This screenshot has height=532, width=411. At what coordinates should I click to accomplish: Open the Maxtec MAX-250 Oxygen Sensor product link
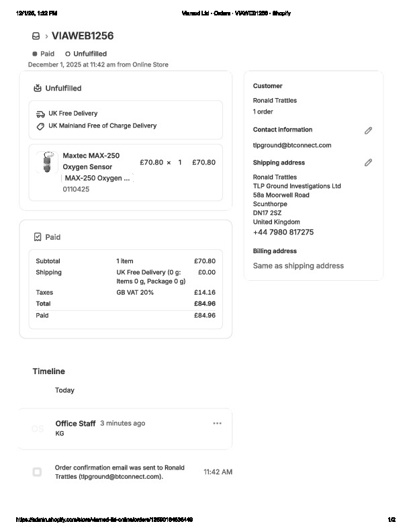pyautogui.click(x=91, y=161)
